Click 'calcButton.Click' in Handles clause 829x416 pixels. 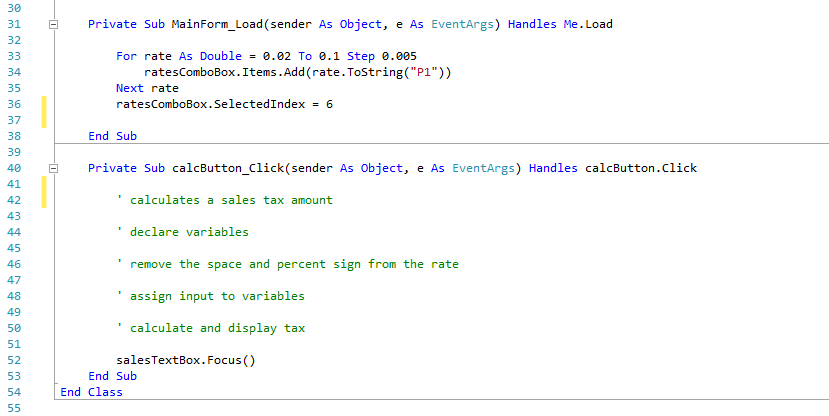[641, 168]
